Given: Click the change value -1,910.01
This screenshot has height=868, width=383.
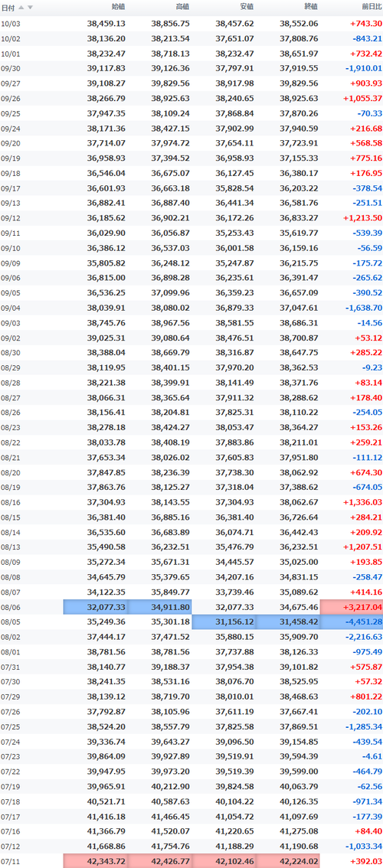Looking at the screenshot, I should (x=364, y=69).
